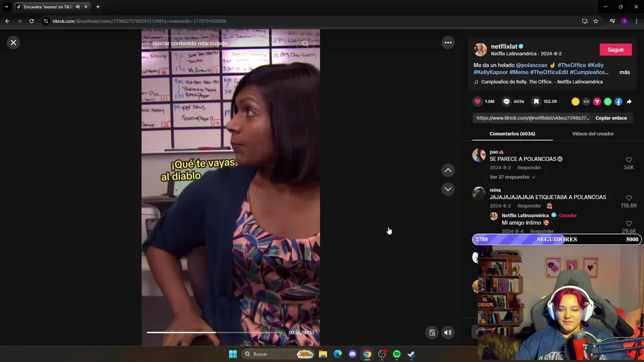Click the video URL text field

click(532, 118)
